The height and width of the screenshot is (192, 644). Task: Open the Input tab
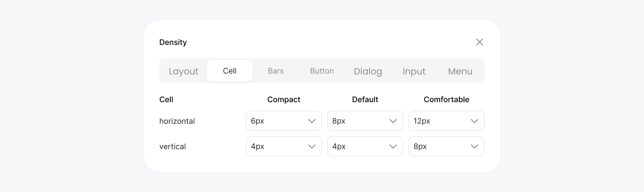coord(414,71)
